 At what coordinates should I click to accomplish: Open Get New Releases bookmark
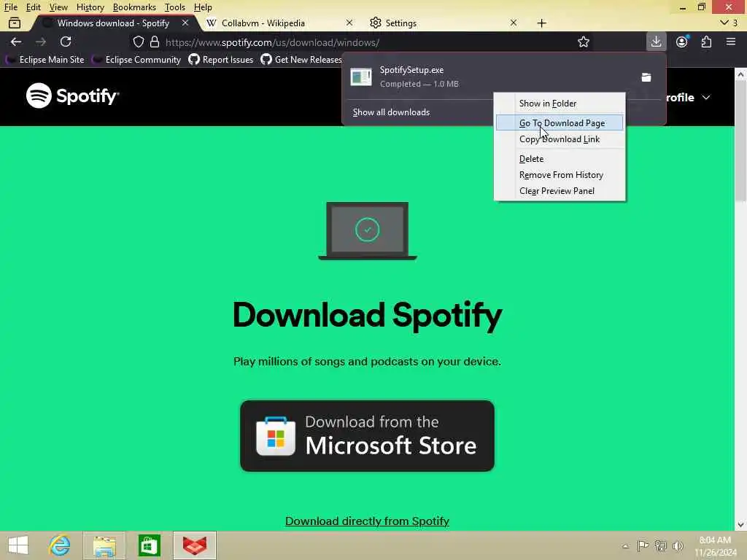click(x=301, y=60)
